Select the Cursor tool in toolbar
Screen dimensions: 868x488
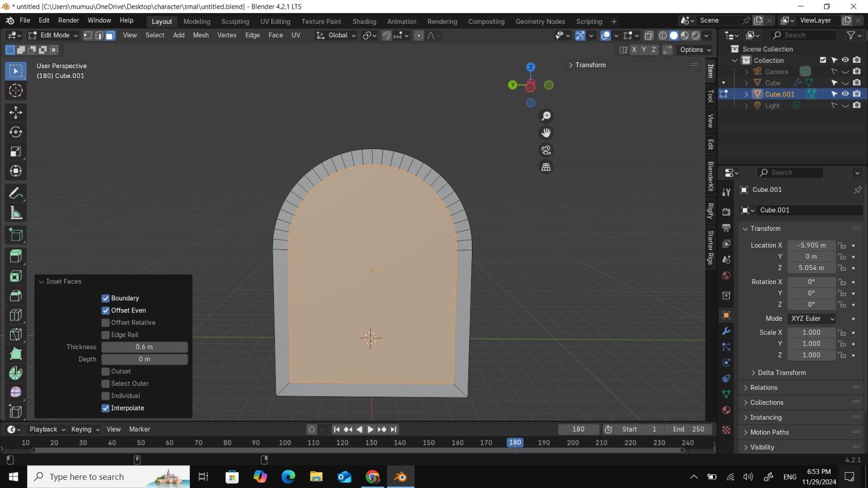pyautogui.click(x=16, y=91)
